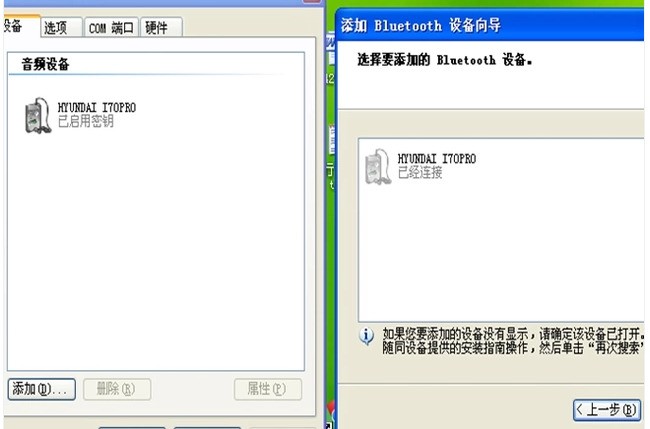Select the 已经连接 status text in wizard
The width and height of the screenshot is (650, 429).
[x=420, y=172]
